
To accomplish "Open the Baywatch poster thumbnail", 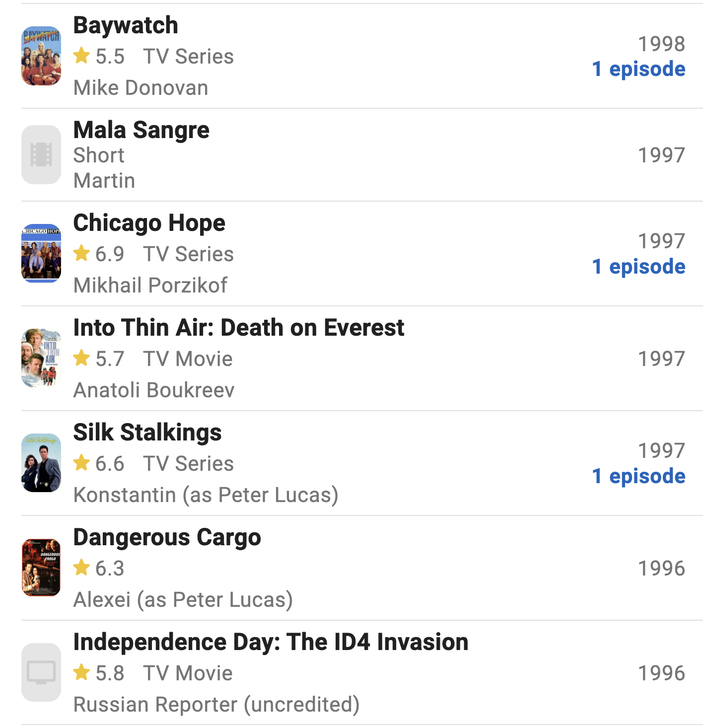I will tap(41, 56).
